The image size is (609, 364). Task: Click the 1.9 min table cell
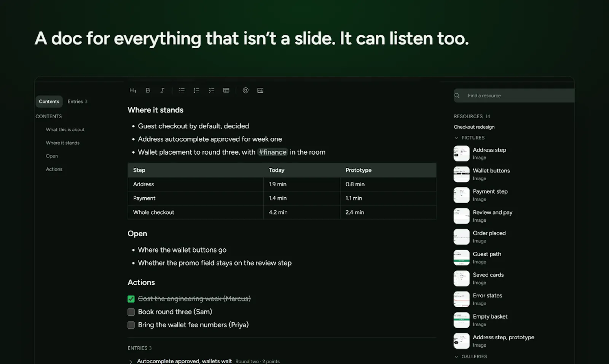pos(302,184)
